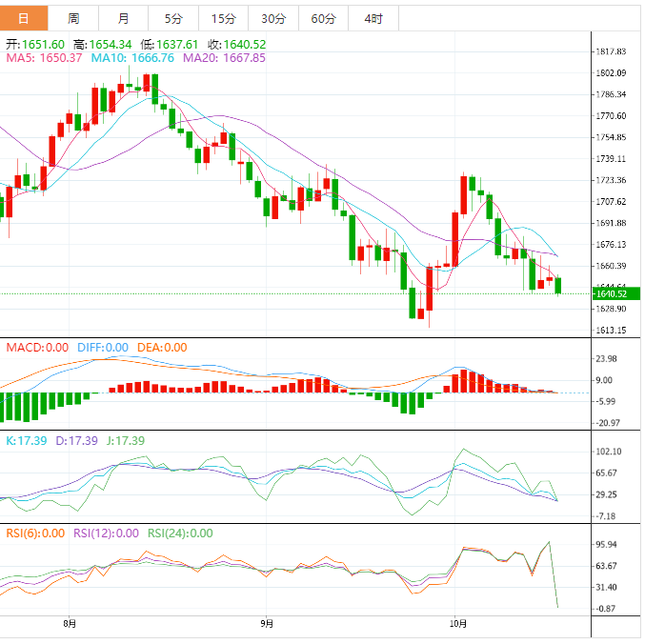
Task: Click the MA10 indicator label
Action: tap(132, 58)
